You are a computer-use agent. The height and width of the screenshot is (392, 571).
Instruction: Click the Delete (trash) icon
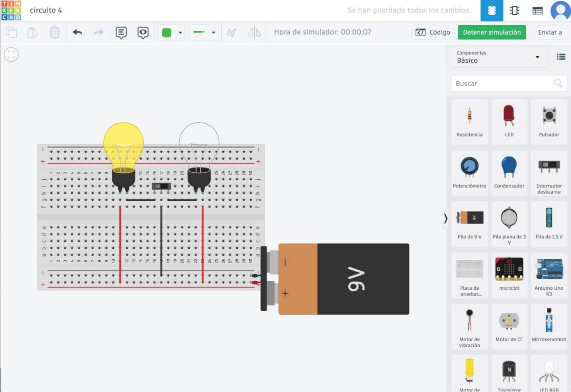55,32
